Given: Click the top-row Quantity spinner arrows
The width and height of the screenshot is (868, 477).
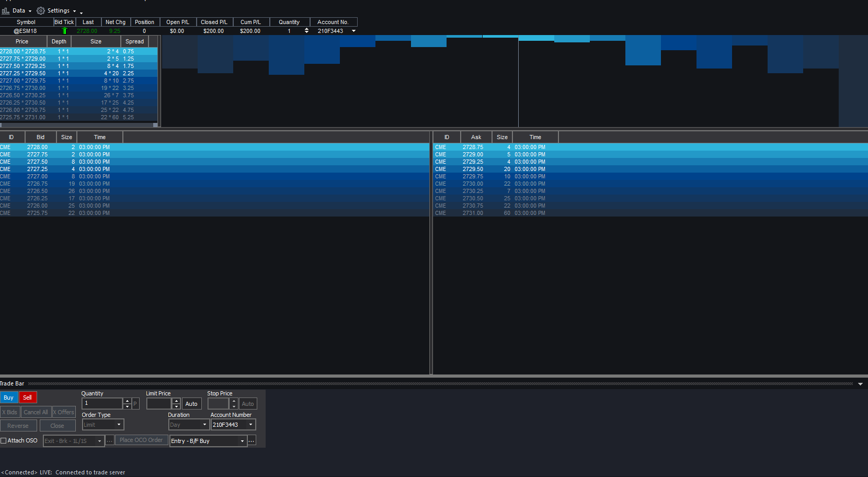Looking at the screenshot, I should pyautogui.click(x=306, y=31).
